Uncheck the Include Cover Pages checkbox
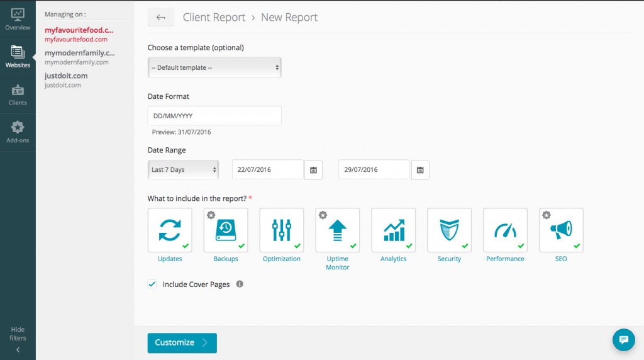644x360 pixels. 152,284
